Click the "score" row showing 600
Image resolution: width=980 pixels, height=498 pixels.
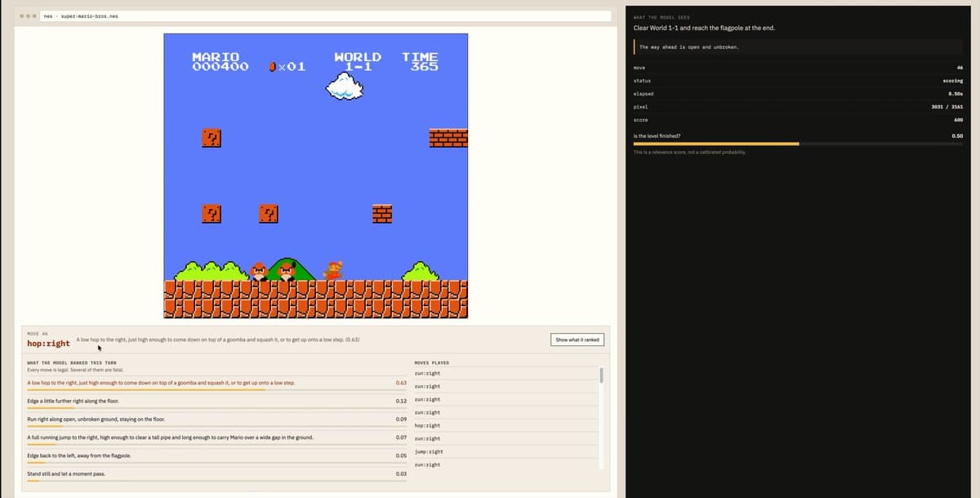point(799,120)
